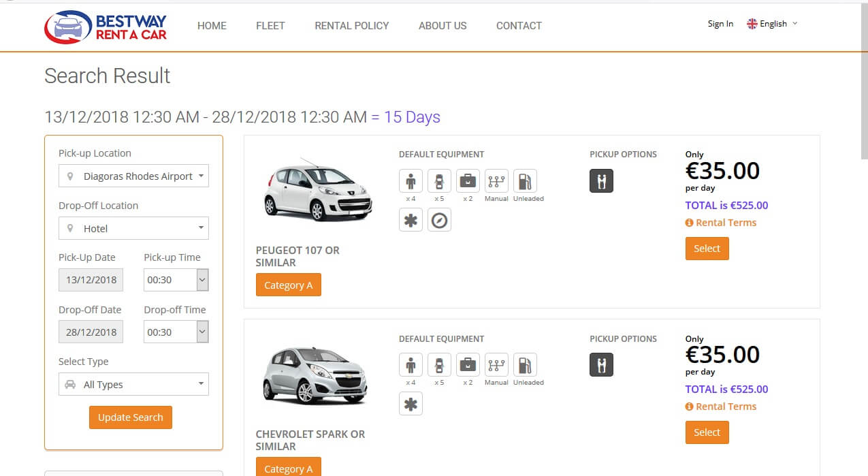Open the English language dropdown
Screen dimensions: 868x476
772,24
